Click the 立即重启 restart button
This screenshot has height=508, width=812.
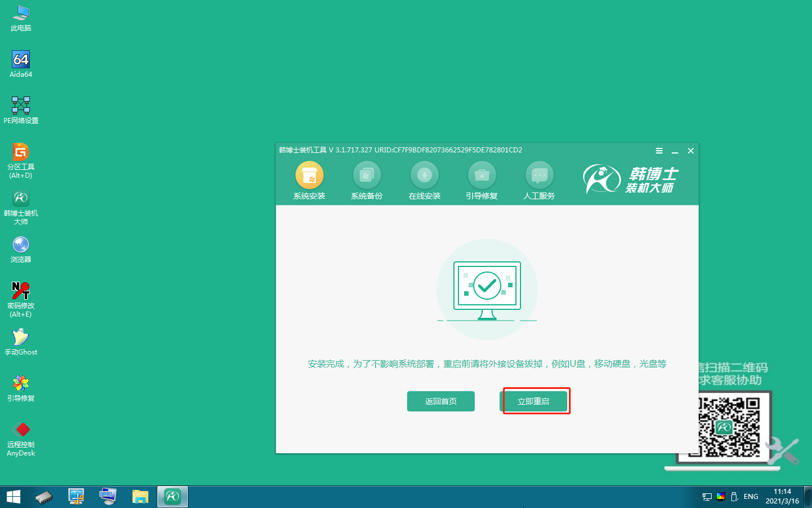[x=533, y=401]
